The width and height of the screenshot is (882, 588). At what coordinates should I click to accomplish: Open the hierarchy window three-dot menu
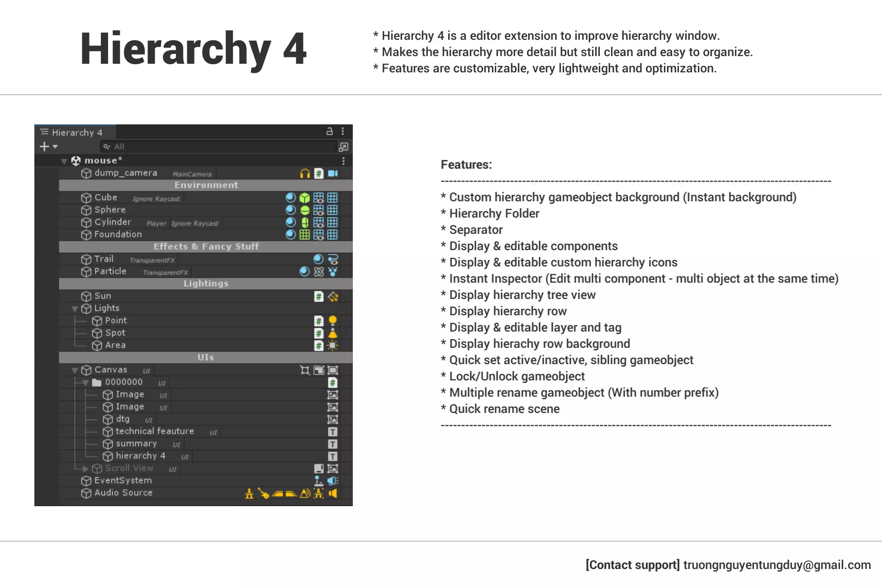[343, 131]
